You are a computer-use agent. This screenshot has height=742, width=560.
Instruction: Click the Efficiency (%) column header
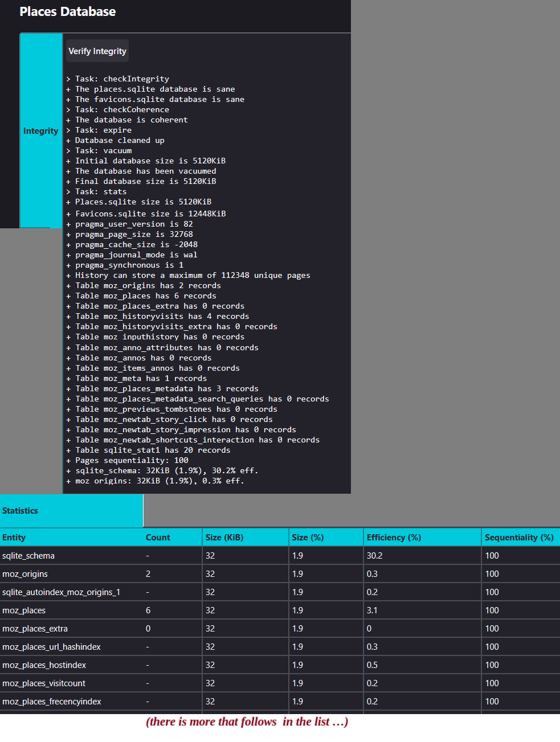pyautogui.click(x=394, y=538)
